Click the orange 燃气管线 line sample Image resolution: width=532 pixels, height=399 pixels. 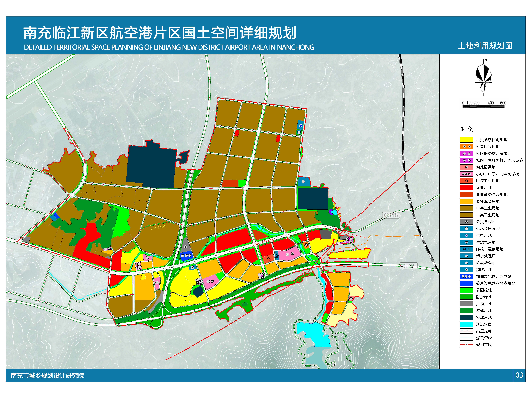pyautogui.click(x=466, y=338)
